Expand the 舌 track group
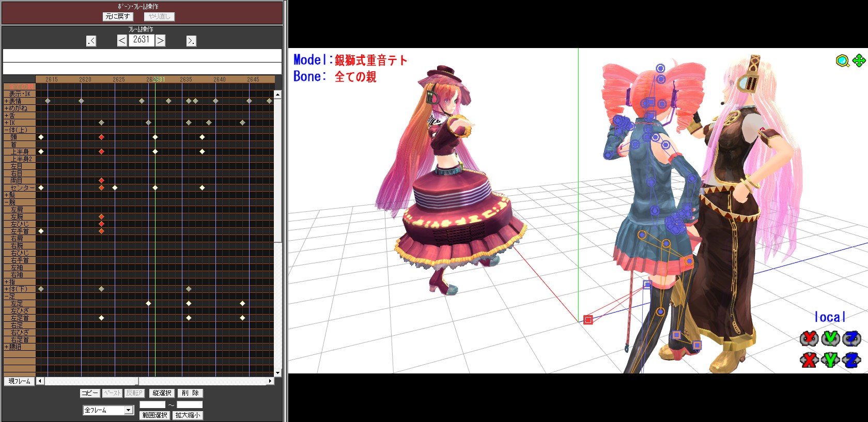This screenshot has height=422, width=868. click(6, 116)
